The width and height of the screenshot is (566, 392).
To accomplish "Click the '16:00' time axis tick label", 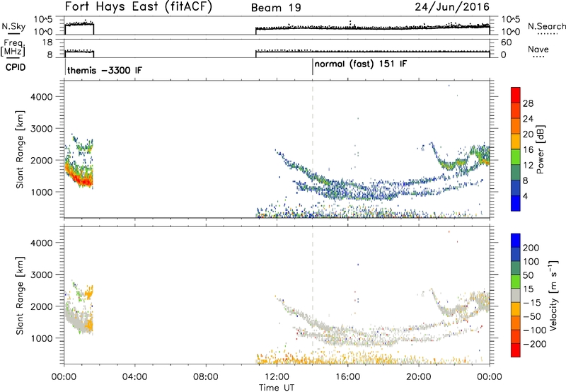I will pos(347,377).
